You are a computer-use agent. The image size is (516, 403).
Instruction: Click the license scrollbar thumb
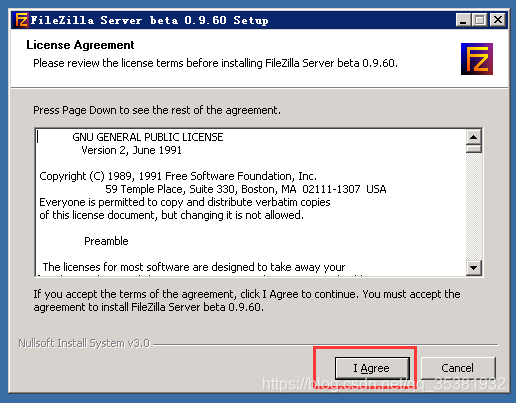coord(473,149)
